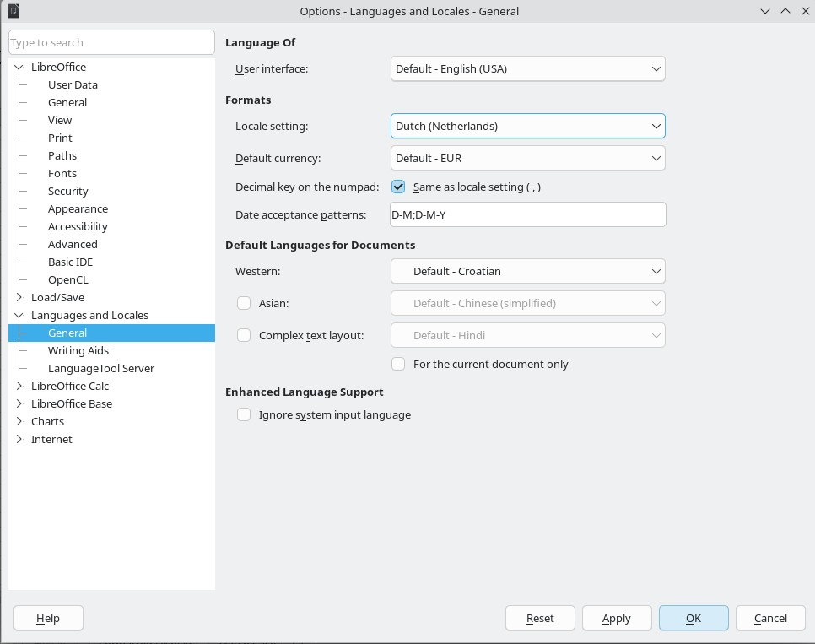
Task: Open the Default currency dropdown
Action: tap(527, 158)
